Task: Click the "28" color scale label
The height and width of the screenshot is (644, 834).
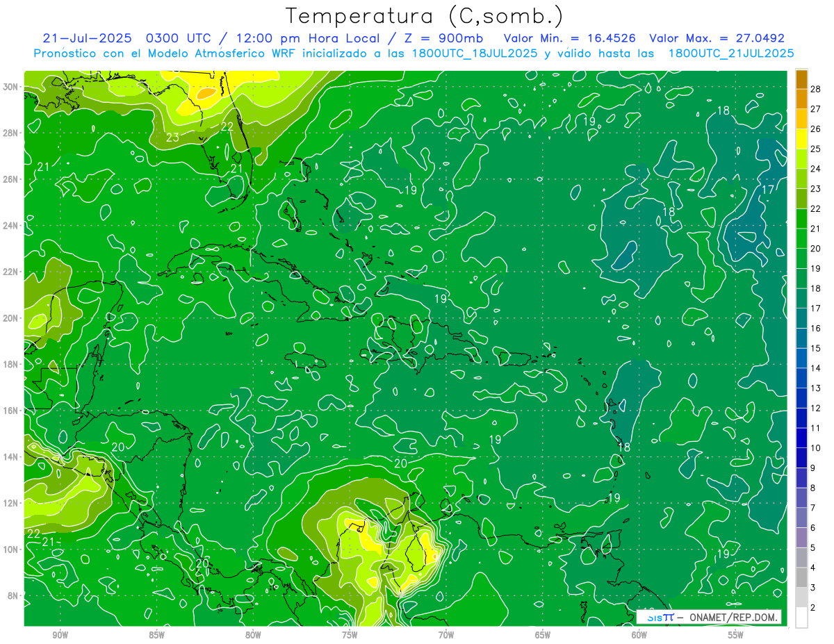Action: [815, 89]
